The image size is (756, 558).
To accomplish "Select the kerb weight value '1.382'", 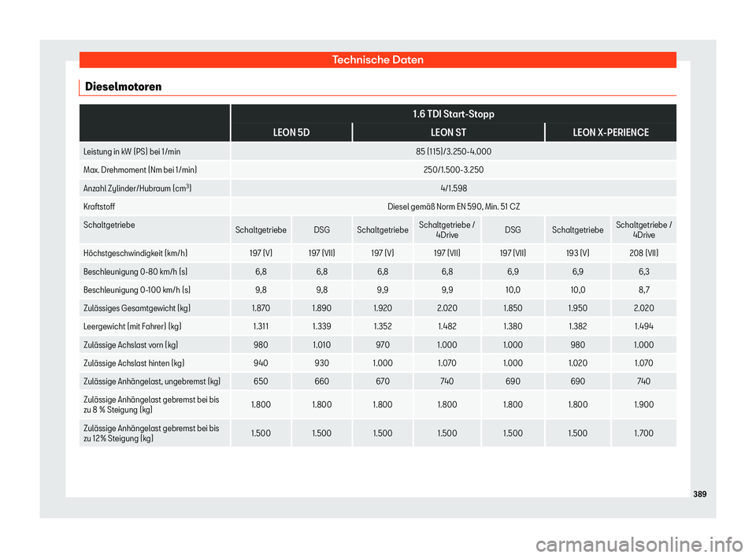I will point(577,326).
